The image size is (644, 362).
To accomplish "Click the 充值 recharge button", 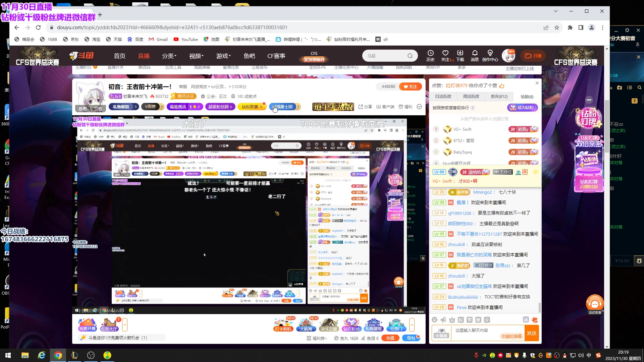I will pos(390,338).
